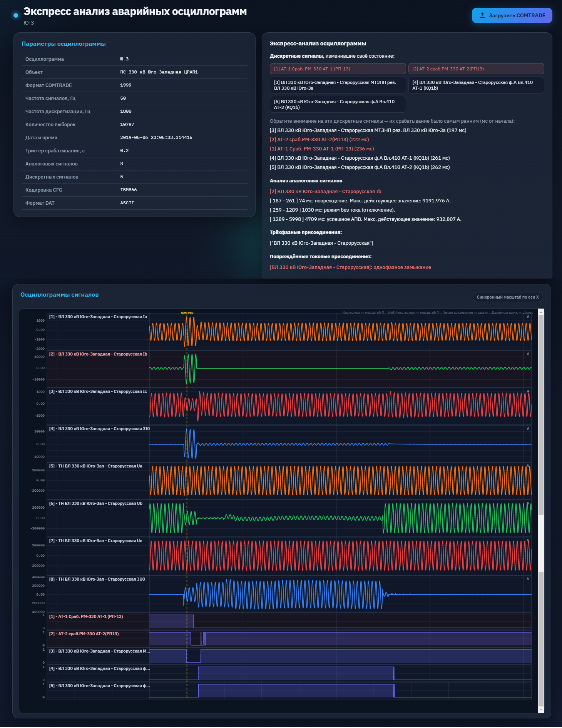Click scrollbar up arrow in the oscillogram panel
Image resolution: width=562 pixels, height=728 pixels.
pos(541,312)
